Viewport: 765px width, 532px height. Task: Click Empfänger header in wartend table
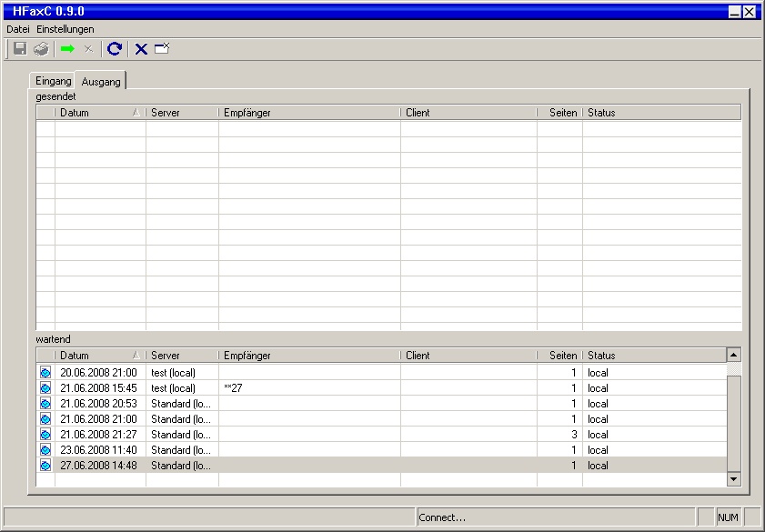coord(309,356)
